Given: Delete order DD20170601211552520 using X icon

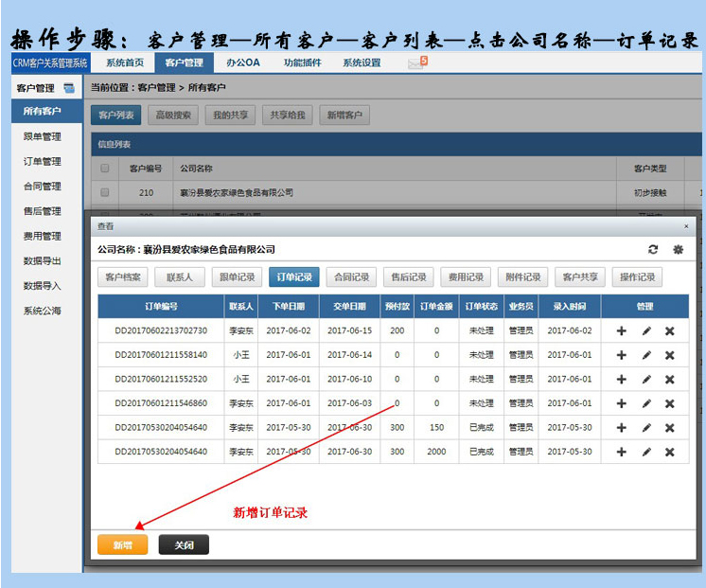Looking at the screenshot, I should tap(669, 380).
